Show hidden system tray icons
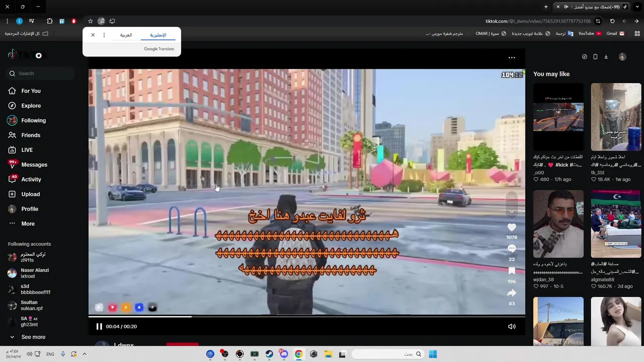The image size is (644, 362). [85, 354]
